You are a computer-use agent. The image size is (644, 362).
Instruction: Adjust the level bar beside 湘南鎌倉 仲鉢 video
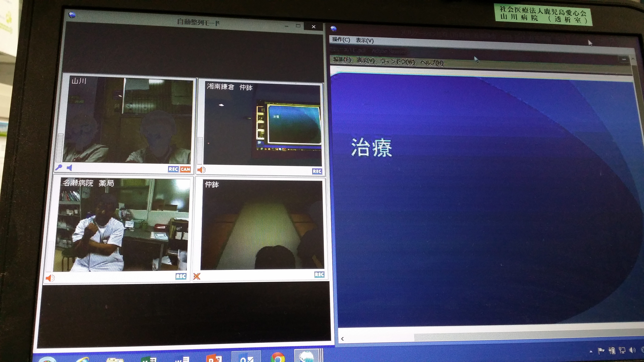click(x=200, y=151)
